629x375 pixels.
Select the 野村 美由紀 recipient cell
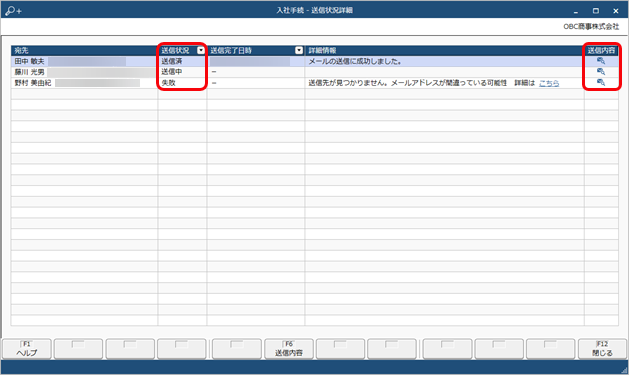tap(84, 83)
